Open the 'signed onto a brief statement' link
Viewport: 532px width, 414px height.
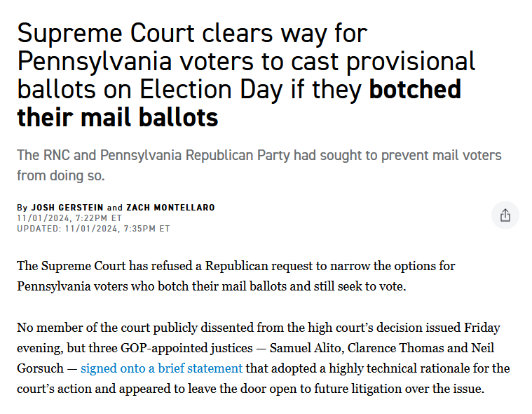pos(161,368)
